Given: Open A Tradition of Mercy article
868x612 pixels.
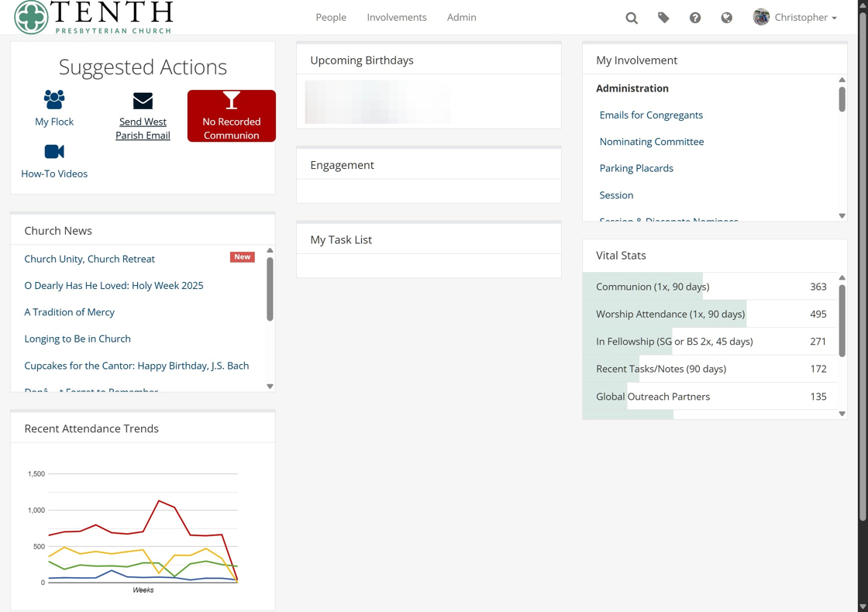Looking at the screenshot, I should 69,312.
